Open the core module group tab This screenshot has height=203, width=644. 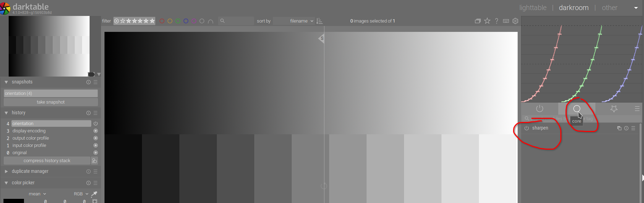[x=577, y=109]
